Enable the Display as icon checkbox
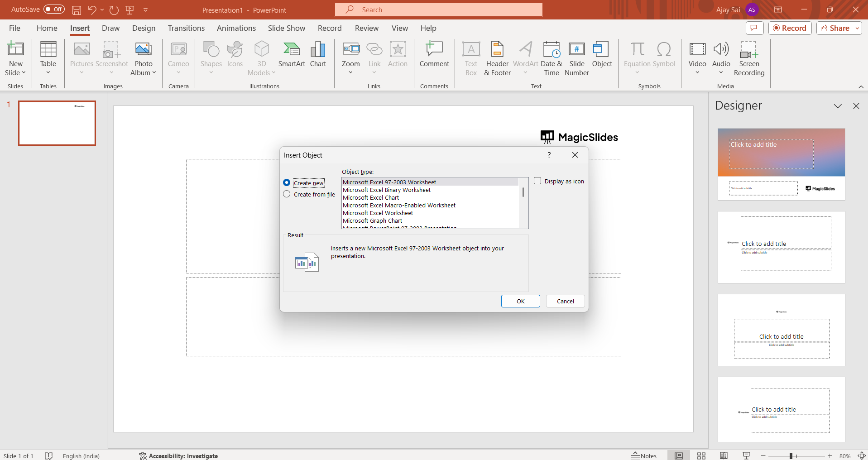 tap(537, 181)
